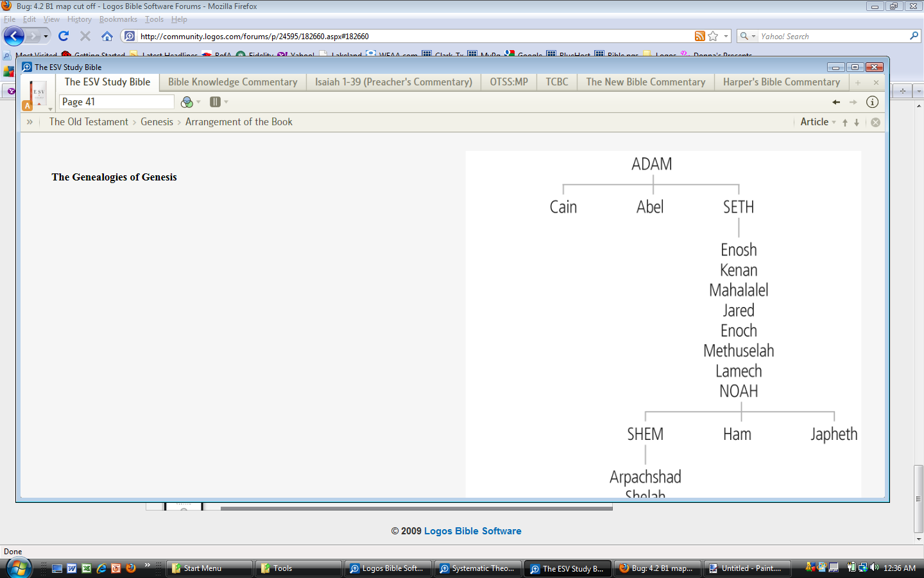The height and width of the screenshot is (578, 924).
Task: Click Arrangement of the Book breadcrumb
Action: (239, 121)
